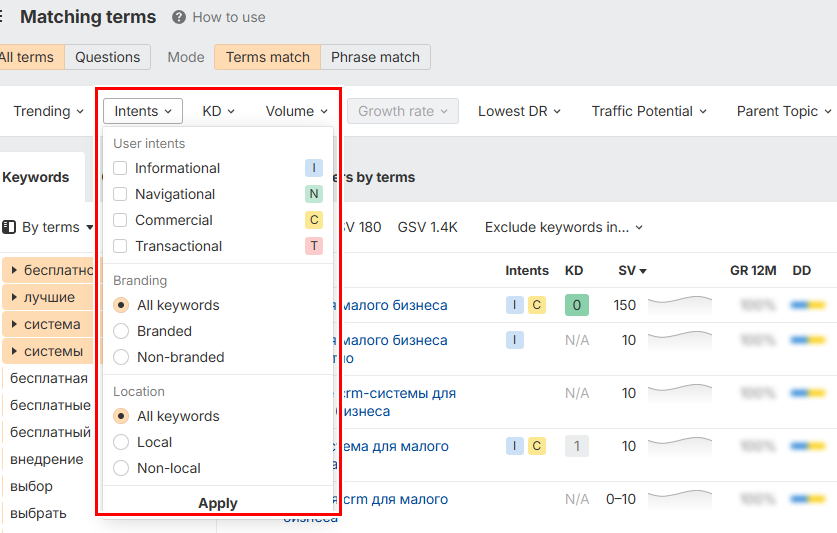Viewport: 837px width, 533px height.
Task: Click the Transactional T badge in dropdown
Action: coord(314,246)
